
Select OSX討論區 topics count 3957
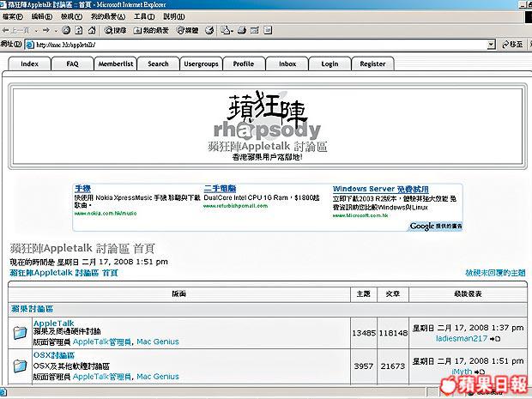point(363,366)
